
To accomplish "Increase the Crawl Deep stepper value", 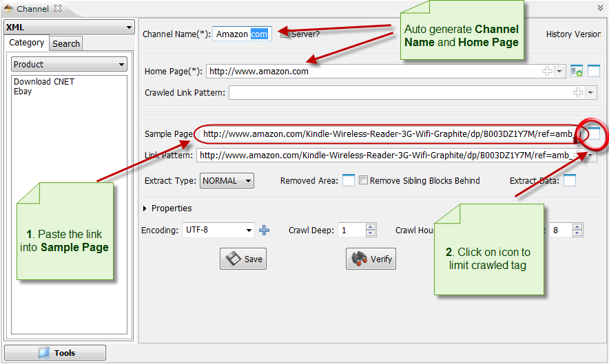I will click(371, 227).
